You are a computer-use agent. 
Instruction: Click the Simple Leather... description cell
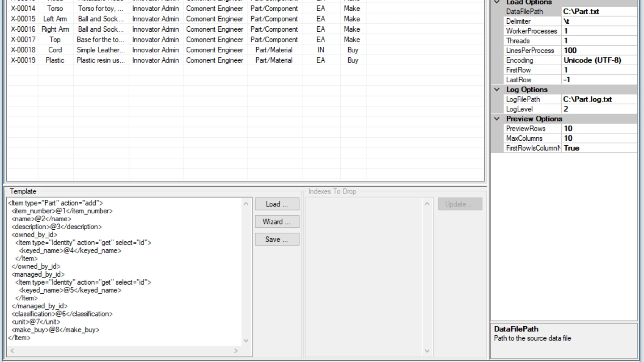pos(101,50)
